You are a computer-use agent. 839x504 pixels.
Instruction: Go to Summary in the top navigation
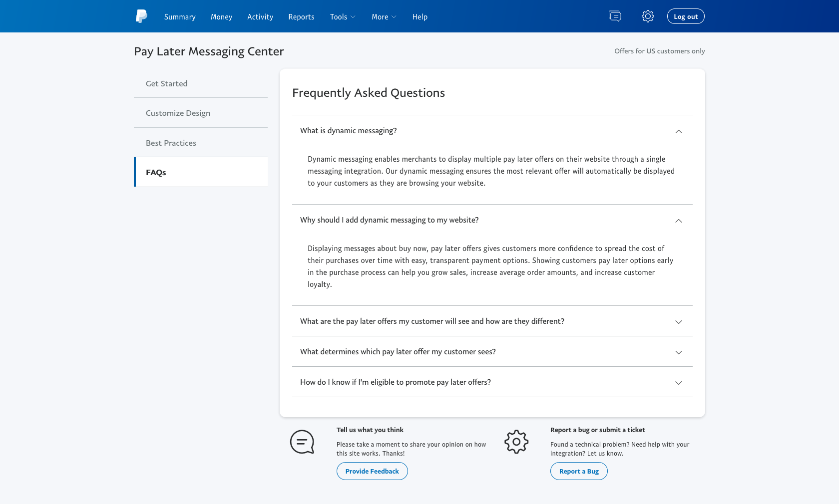pos(180,17)
